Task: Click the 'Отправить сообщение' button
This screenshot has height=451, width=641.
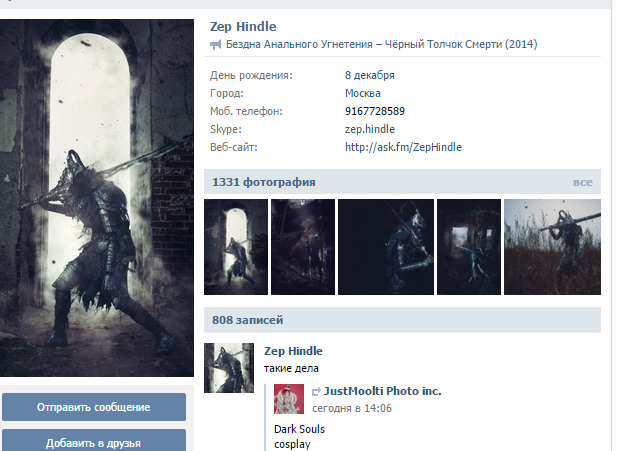Action: [x=94, y=407]
